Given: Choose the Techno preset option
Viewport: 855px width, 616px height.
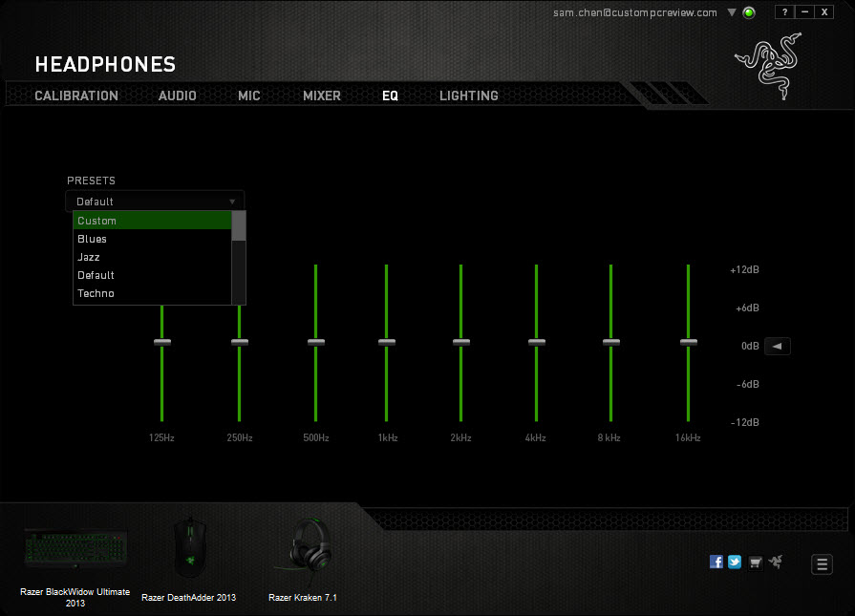Looking at the screenshot, I should 152,293.
